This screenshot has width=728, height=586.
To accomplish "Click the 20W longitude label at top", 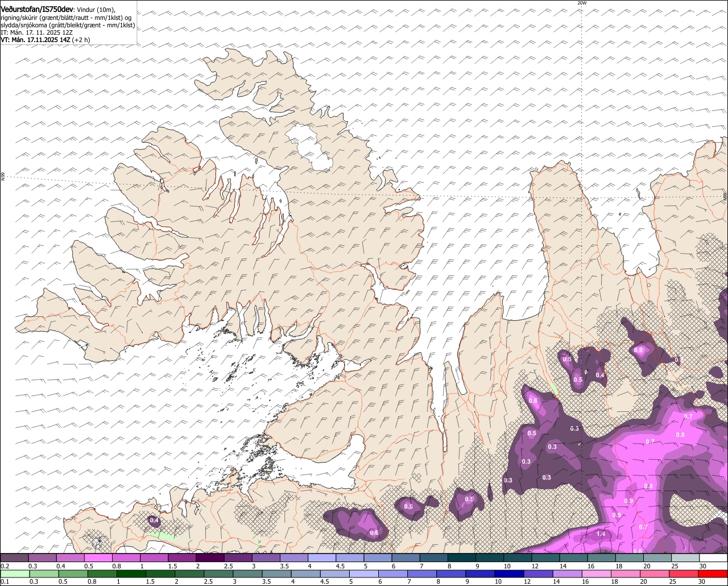I will click(581, 3).
